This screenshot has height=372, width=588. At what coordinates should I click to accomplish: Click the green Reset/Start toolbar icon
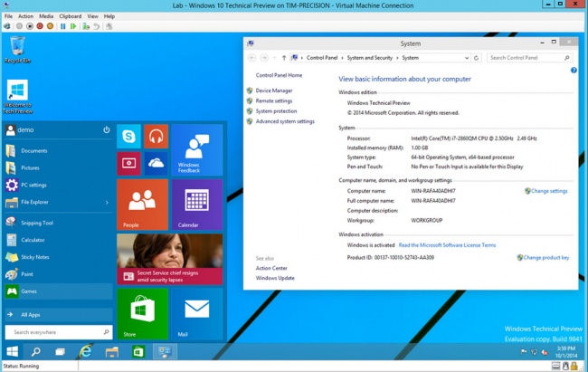[73, 26]
